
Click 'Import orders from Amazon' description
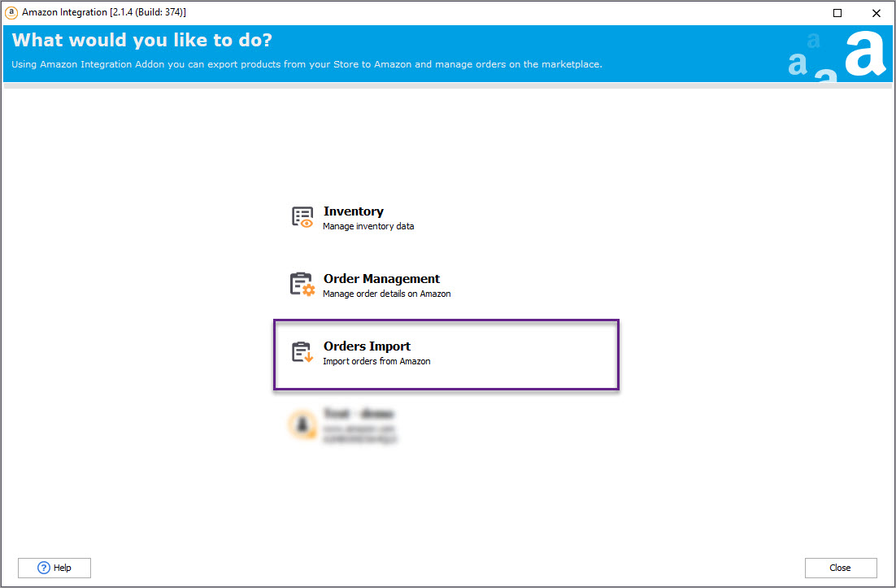tap(376, 361)
